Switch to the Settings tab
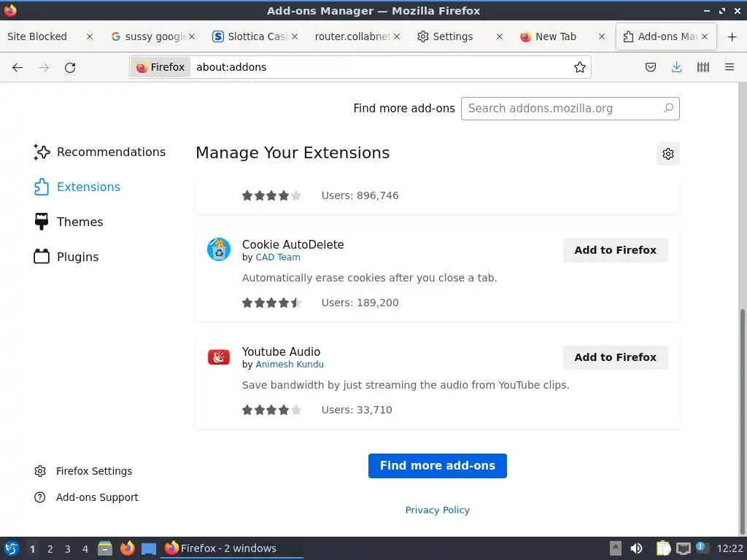The height and width of the screenshot is (560, 747). click(452, 36)
